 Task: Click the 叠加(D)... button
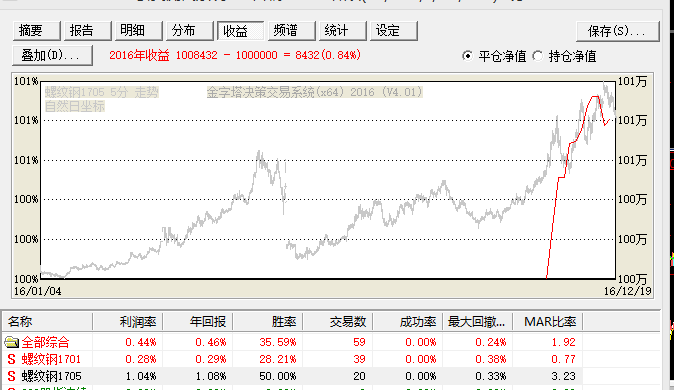pyautogui.click(x=52, y=55)
